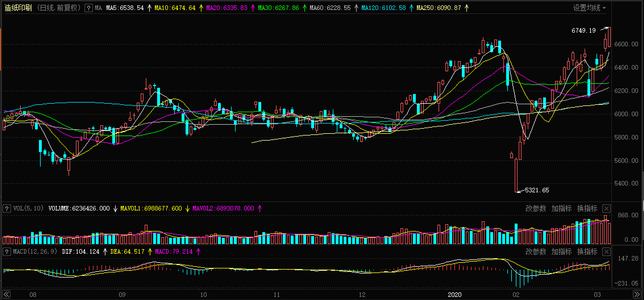Click the 6749.19 high price label

click(x=583, y=30)
